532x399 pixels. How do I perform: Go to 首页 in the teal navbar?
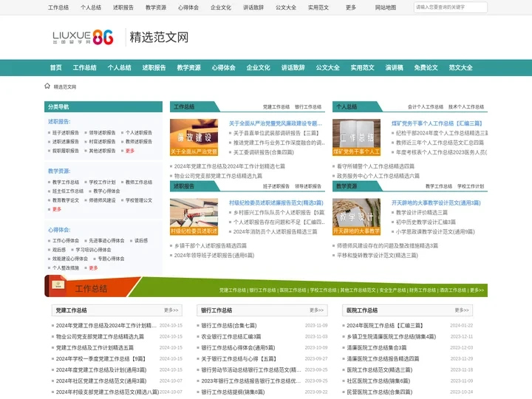pyautogui.click(x=55, y=67)
